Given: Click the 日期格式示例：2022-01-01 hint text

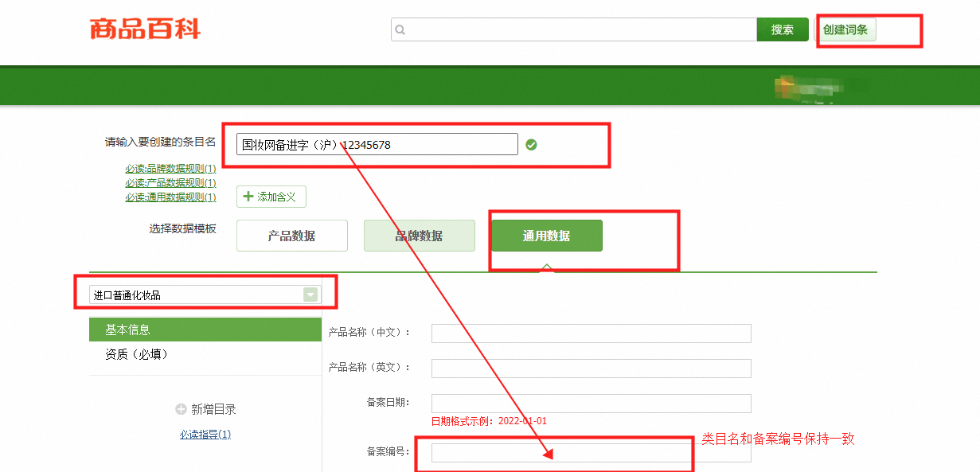Looking at the screenshot, I should coord(489,421).
